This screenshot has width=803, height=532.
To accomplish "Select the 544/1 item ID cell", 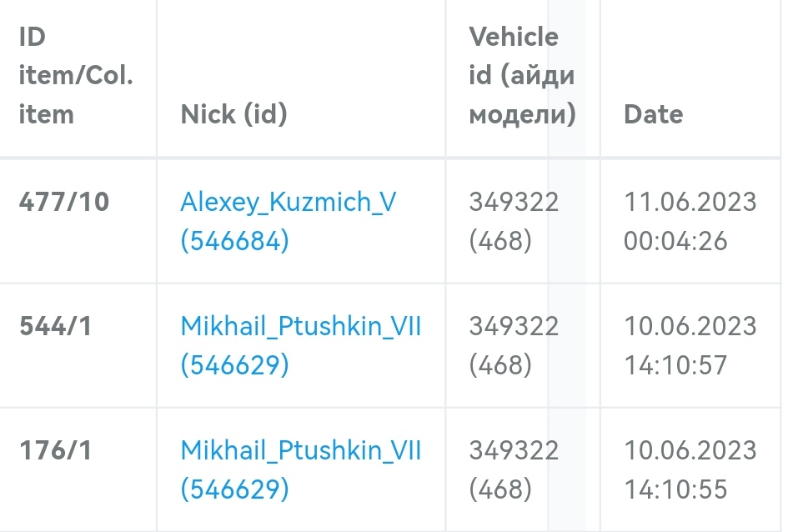I will point(55,326).
